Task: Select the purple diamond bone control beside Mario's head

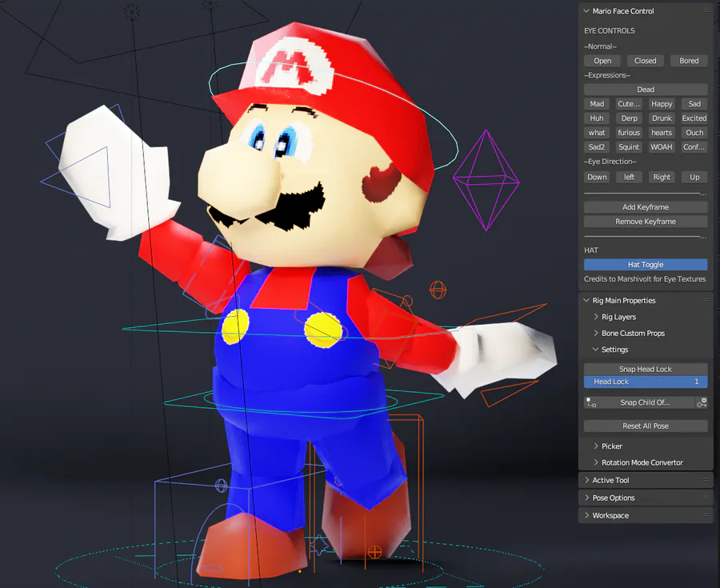Action: (486, 180)
